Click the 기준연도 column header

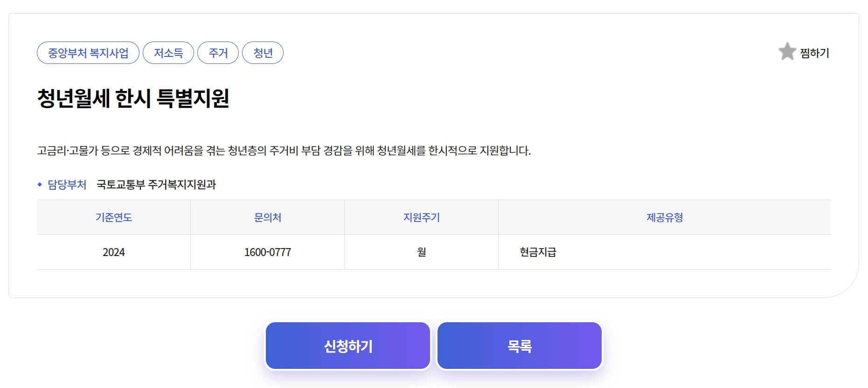114,217
